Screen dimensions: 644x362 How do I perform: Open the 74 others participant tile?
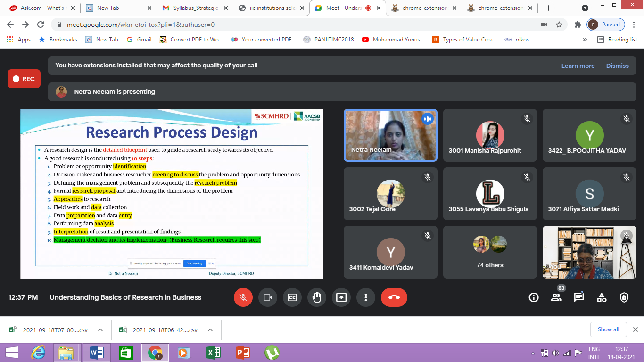490,252
